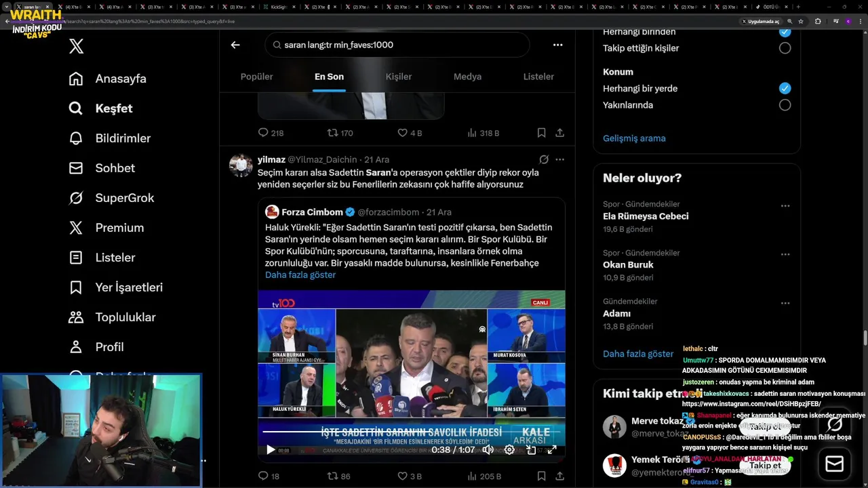Open search options three-dot menu
868x488 pixels.
(x=557, y=45)
